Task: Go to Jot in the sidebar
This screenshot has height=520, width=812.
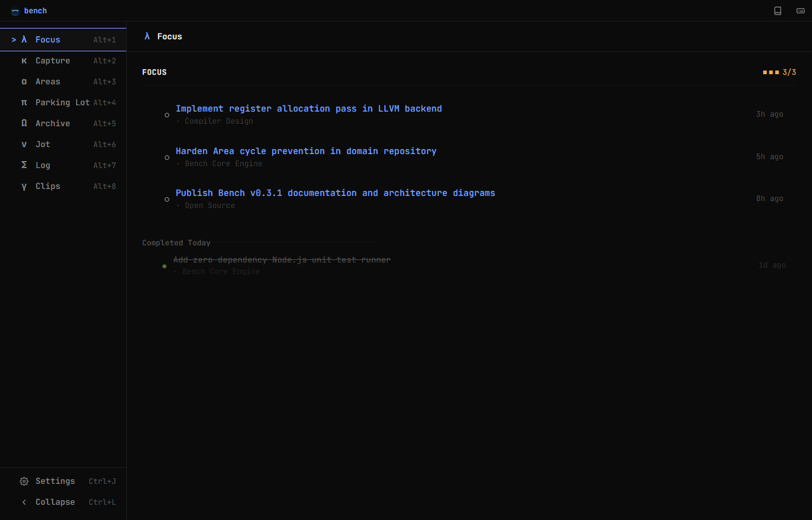Action: pyautogui.click(x=63, y=145)
